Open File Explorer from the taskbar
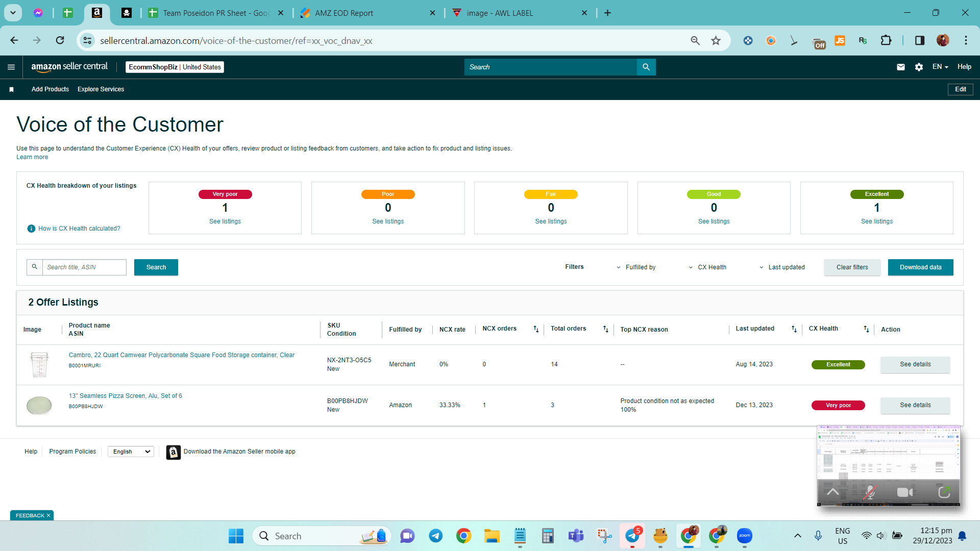This screenshot has width=980, height=551. (x=492, y=536)
